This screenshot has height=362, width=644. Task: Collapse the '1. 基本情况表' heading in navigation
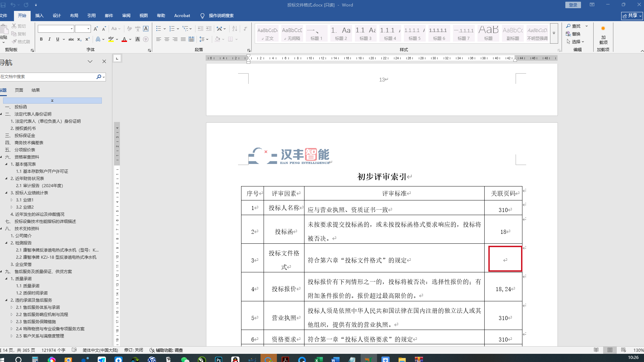click(x=6, y=164)
